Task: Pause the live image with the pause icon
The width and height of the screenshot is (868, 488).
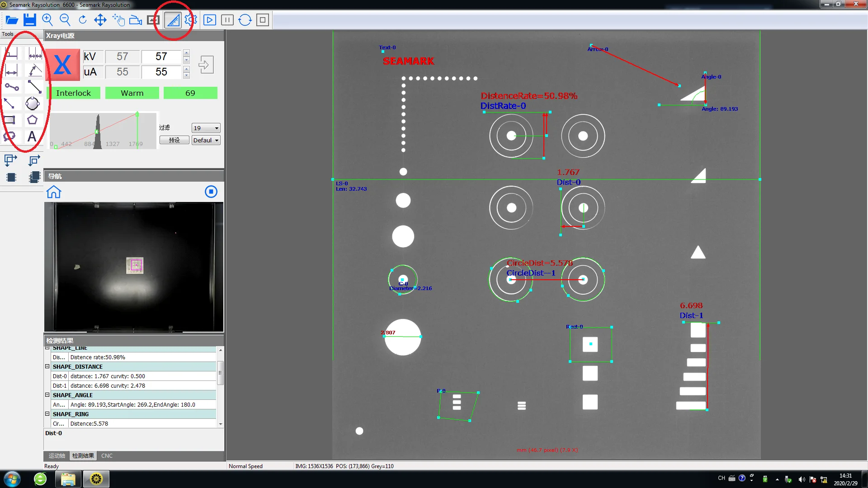Action: 227,20
